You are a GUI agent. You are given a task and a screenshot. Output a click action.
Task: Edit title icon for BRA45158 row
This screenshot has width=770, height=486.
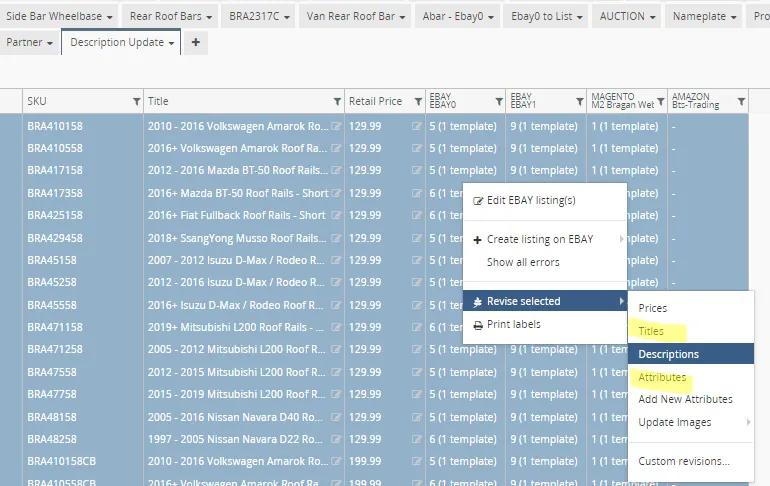pyautogui.click(x=336, y=260)
